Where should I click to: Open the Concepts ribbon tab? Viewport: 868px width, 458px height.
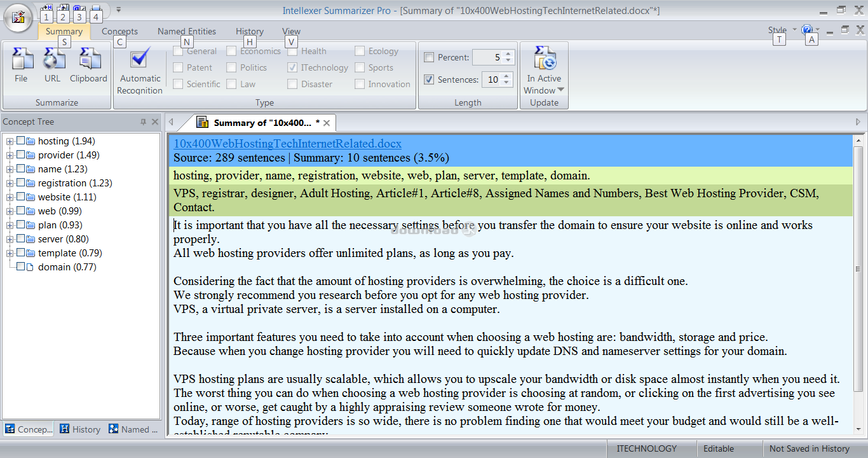tap(119, 31)
